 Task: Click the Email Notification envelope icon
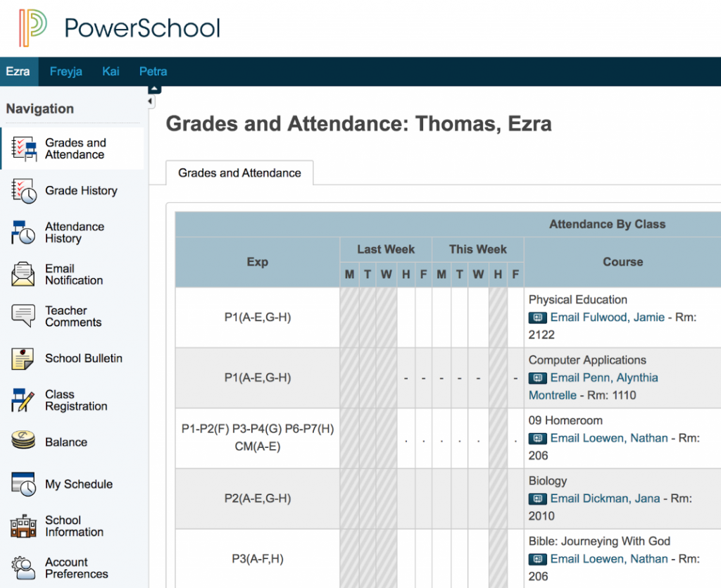click(x=23, y=274)
